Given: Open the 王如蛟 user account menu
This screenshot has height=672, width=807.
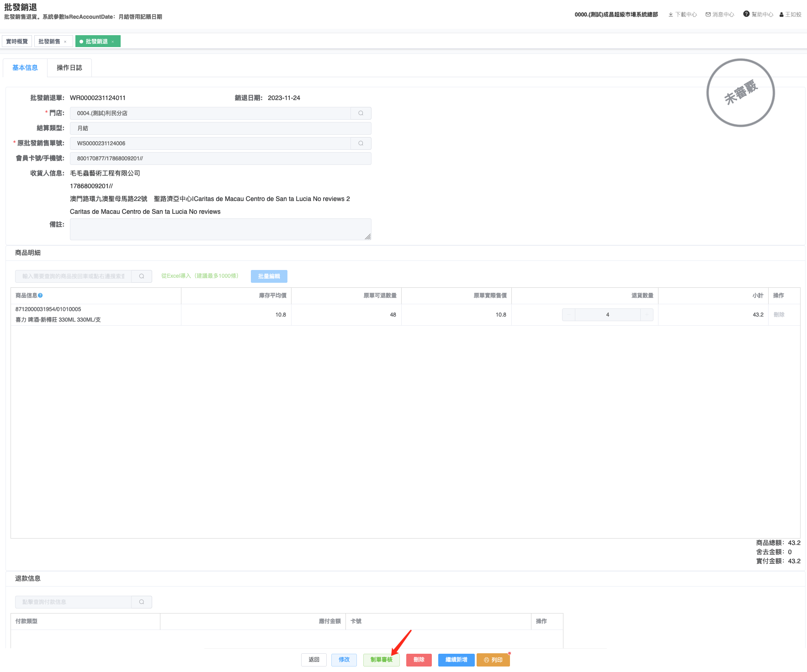Looking at the screenshot, I should 791,15.
